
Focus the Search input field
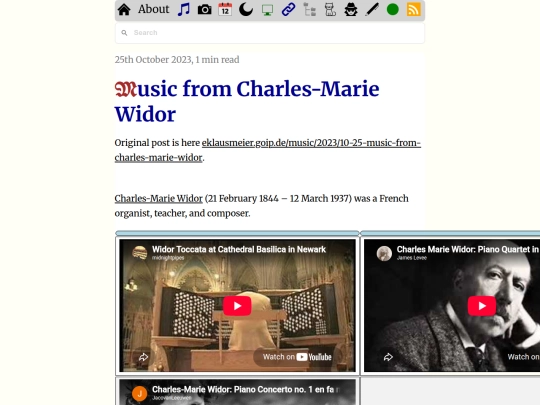270,33
